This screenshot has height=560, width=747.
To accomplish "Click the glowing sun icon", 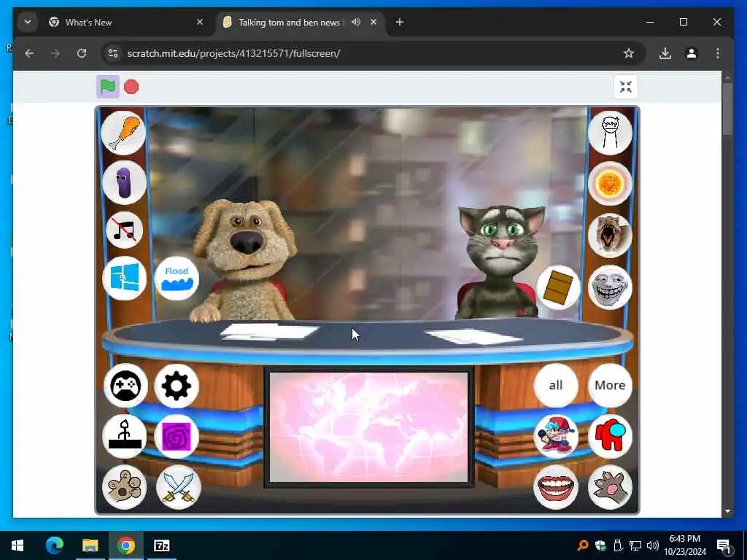I will coord(611,183).
